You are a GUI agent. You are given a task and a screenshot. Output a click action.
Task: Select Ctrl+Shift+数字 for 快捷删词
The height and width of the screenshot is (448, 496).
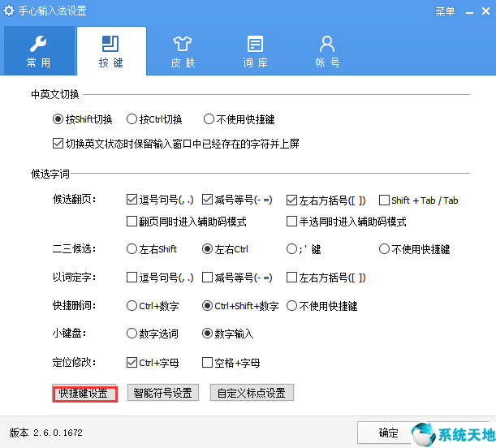pyautogui.click(x=240, y=306)
